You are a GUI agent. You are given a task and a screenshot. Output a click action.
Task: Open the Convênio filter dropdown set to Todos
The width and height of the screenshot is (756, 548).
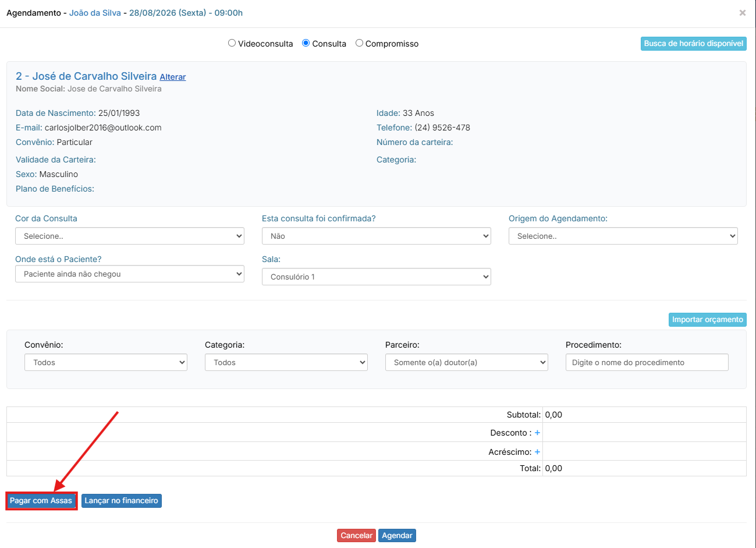coord(106,362)
